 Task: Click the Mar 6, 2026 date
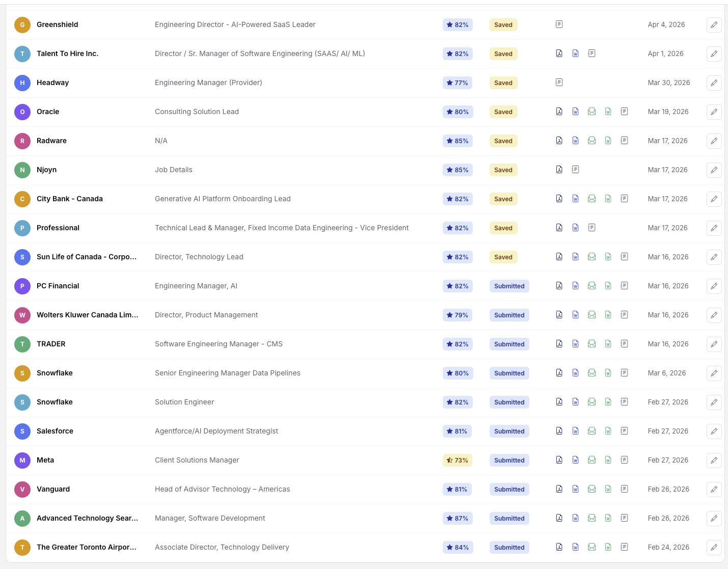tap(667, 373)
